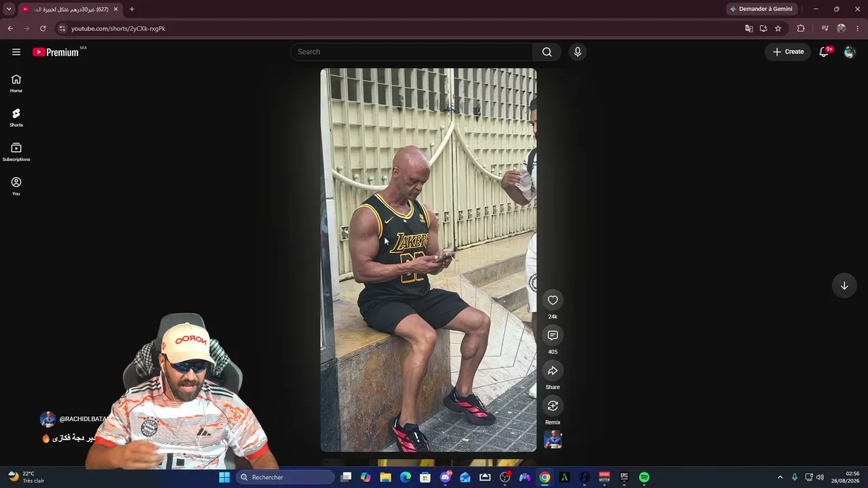Bookmark this page with the star

778,28
